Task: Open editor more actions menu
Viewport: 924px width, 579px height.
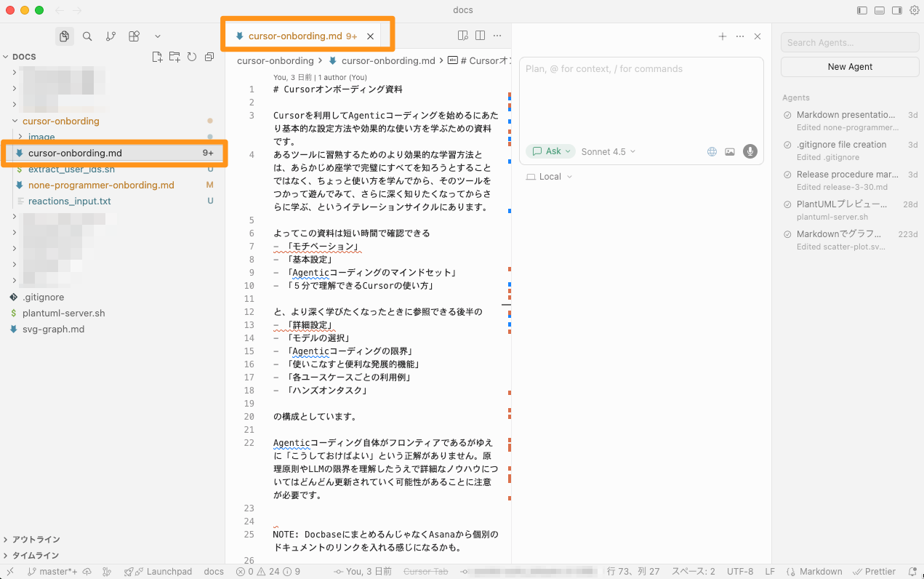Action: pyautogui.click(x=497, y=36)
